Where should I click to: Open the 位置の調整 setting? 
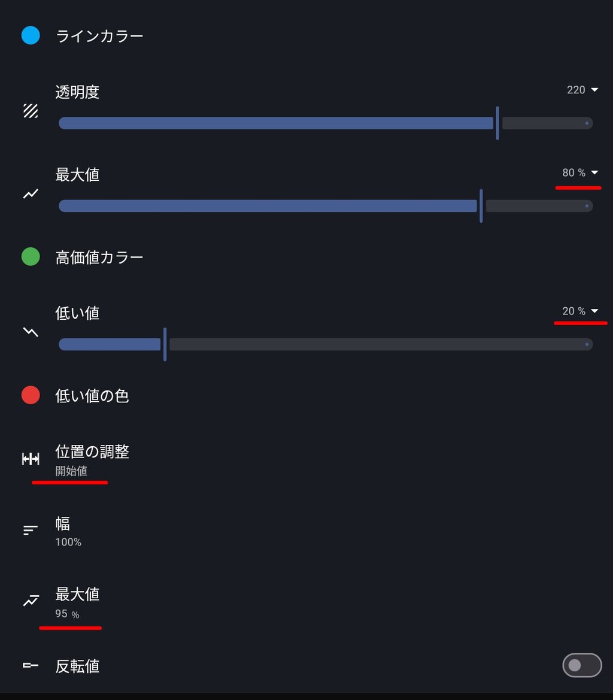[x=306, y=459]
